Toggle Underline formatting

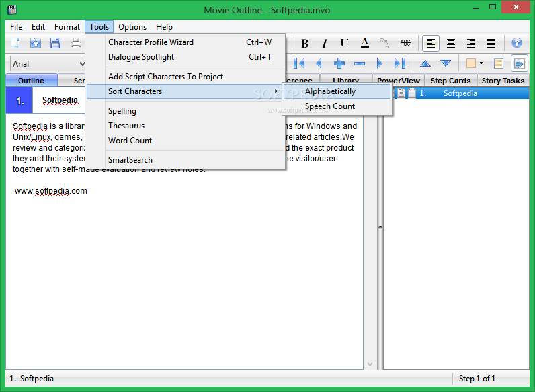345,43
